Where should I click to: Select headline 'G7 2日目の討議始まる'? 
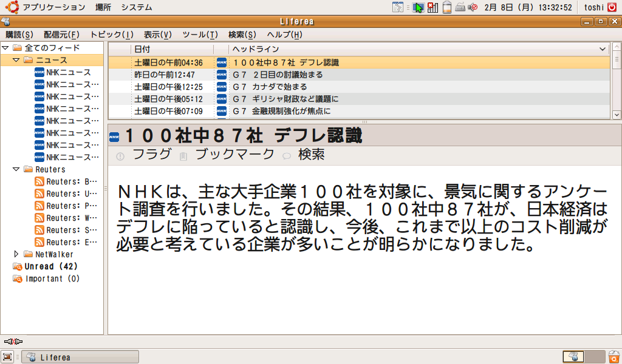[x=278, y=75]
